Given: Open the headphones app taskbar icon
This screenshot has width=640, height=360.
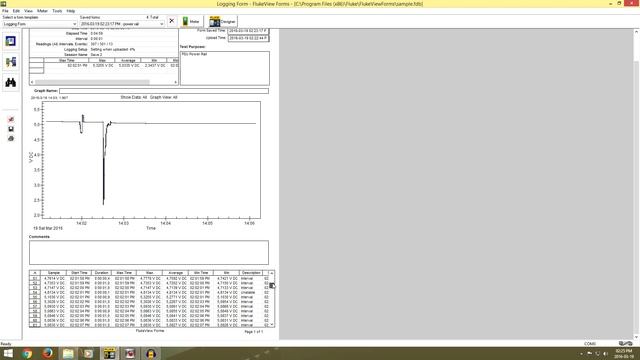Looking at the screenshot, I should coord(151,353).
